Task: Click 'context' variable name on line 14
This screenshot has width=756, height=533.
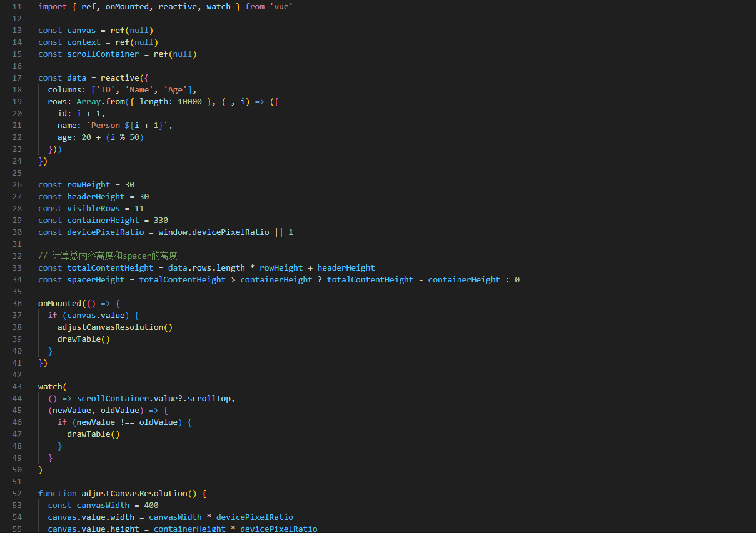Action: coord(84,42)
